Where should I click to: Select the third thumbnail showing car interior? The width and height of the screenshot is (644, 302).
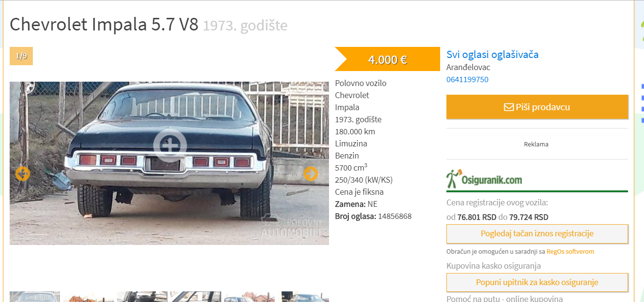pyautogui.click(x=142, y=297)
